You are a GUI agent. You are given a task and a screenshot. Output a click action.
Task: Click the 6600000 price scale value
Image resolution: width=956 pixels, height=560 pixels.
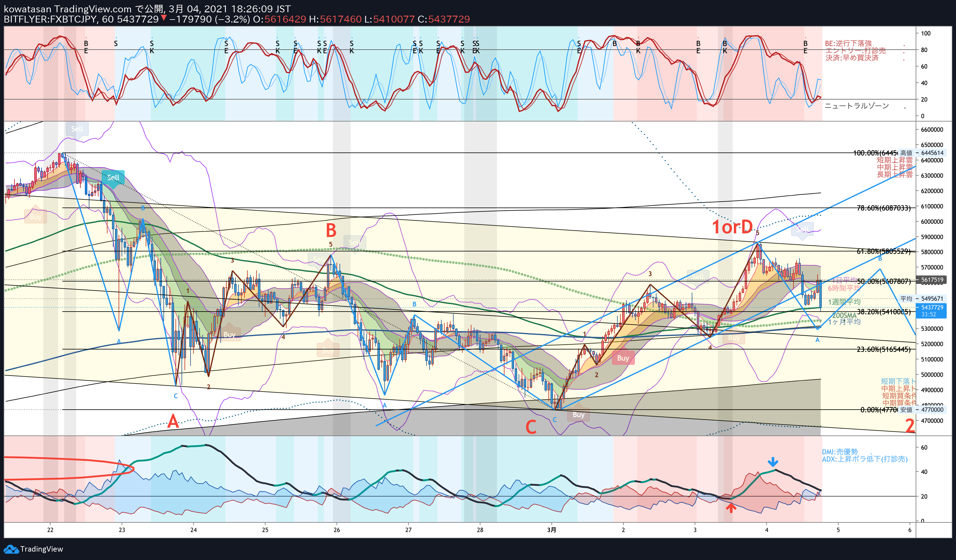coord(932,130)
